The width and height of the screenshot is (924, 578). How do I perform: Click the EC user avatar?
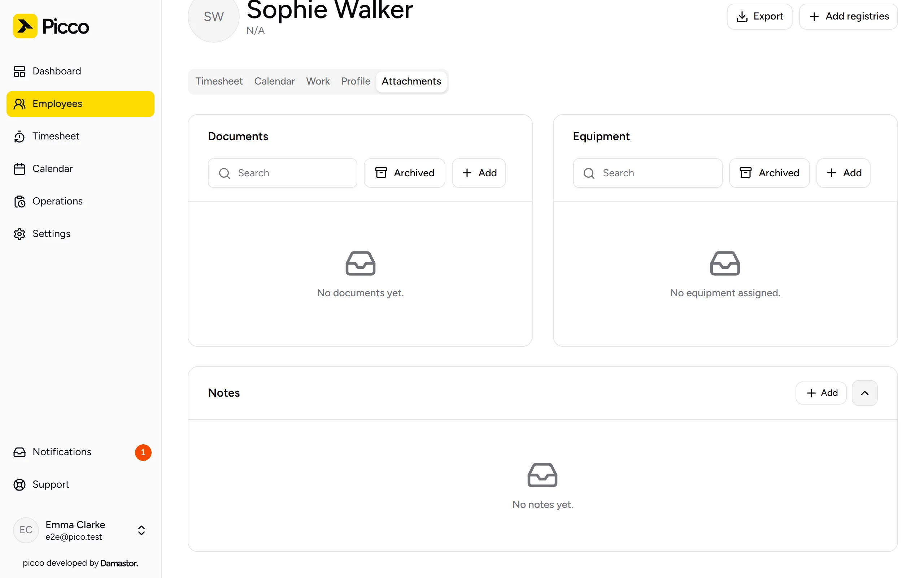(x=26, y=530)
